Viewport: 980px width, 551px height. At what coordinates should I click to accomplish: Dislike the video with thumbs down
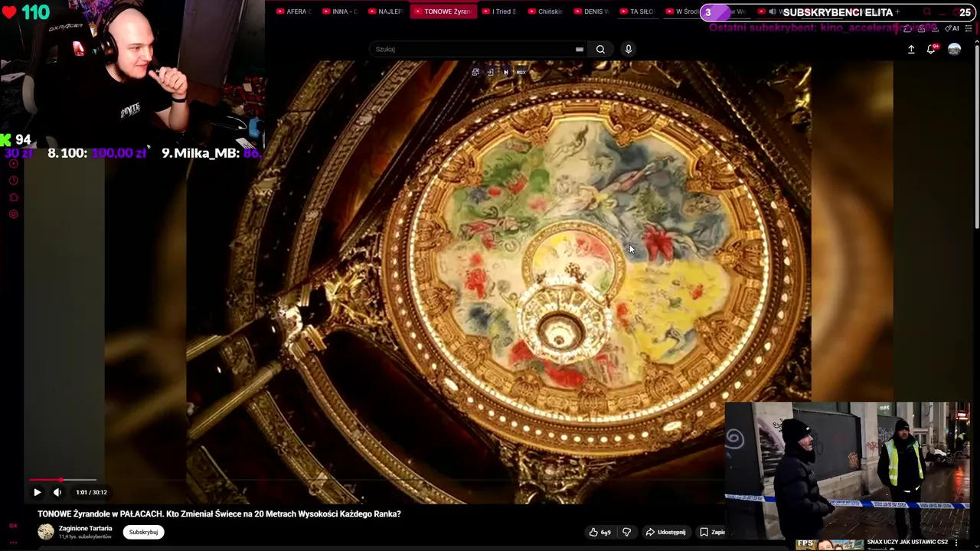(x=626, y=532)
